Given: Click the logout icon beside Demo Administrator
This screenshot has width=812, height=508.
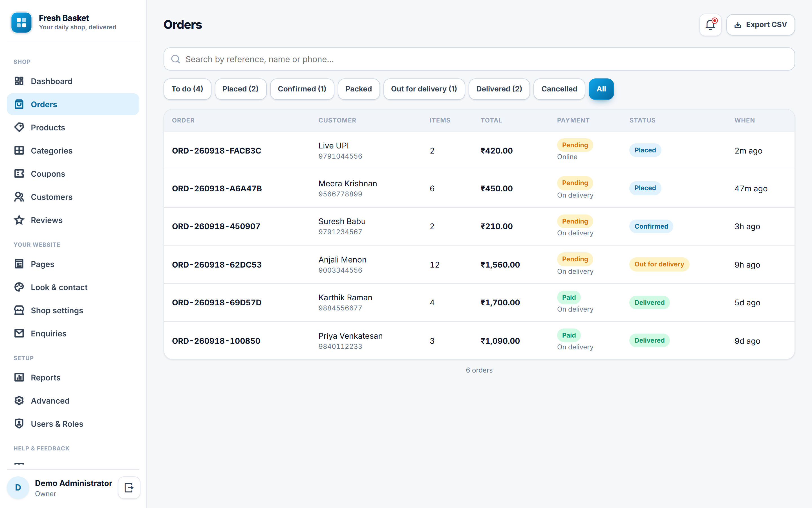Looking at the screenshot, I should (x=129, y=487).
